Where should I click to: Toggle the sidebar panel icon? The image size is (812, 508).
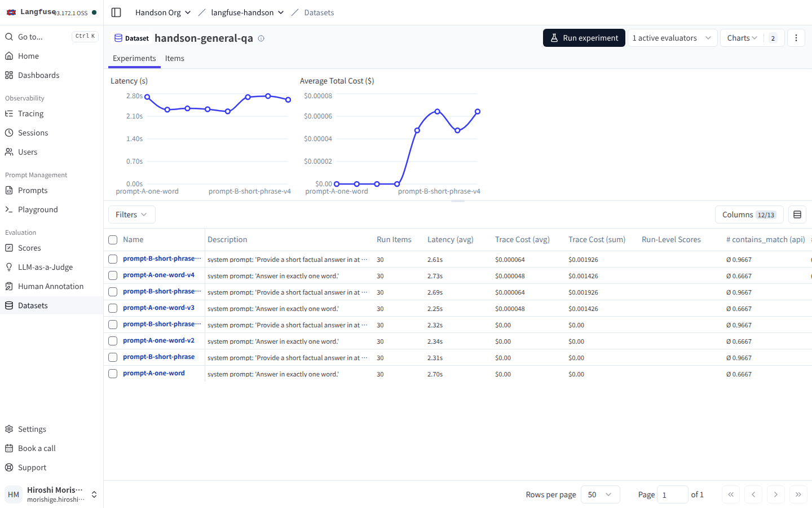click(x=116, y=12)
